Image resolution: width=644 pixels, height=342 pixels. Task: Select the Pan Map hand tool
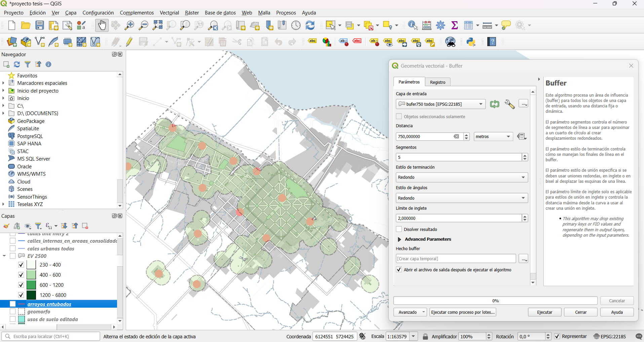[x=102, y=25]
